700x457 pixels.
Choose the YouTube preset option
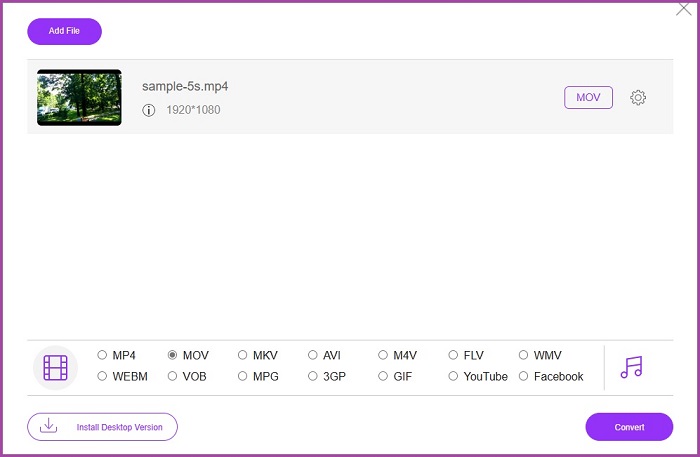pyautogui.click(x=453, y=377)
